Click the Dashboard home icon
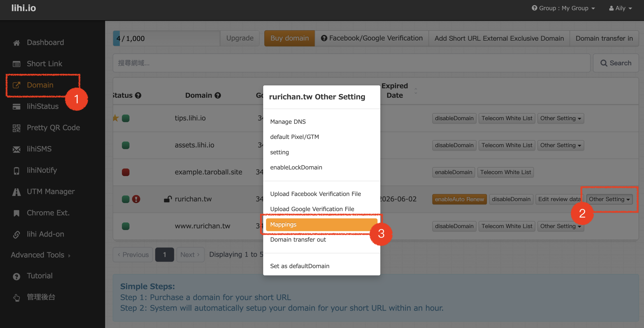 tap(17, 43)
